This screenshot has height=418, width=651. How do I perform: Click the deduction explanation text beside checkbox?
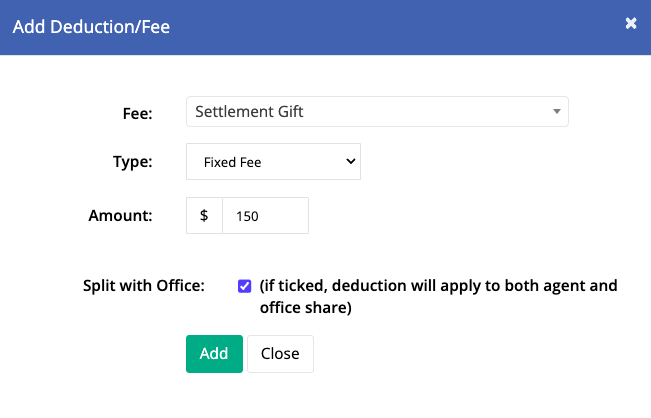tap(438, 296)
